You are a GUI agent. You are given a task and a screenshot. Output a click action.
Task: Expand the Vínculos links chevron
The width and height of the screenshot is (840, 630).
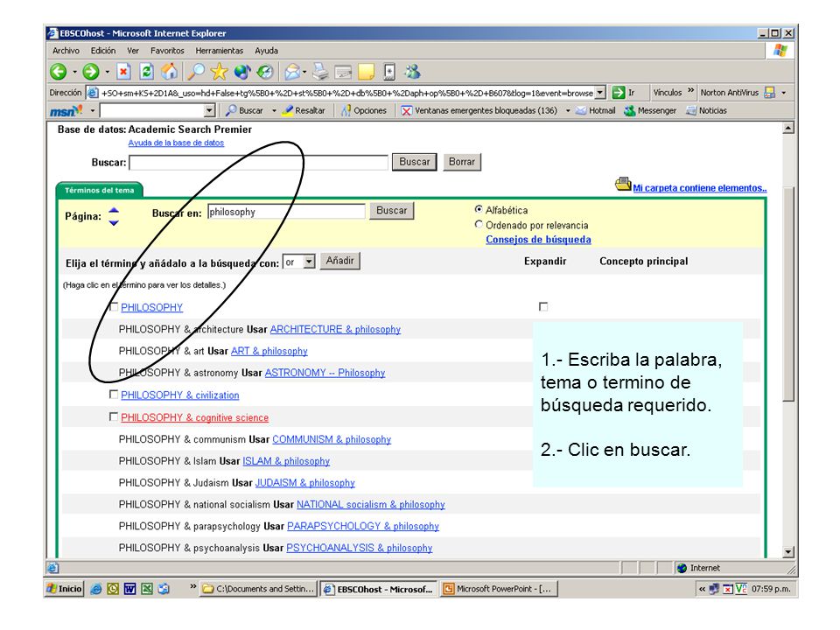(690, 90)
